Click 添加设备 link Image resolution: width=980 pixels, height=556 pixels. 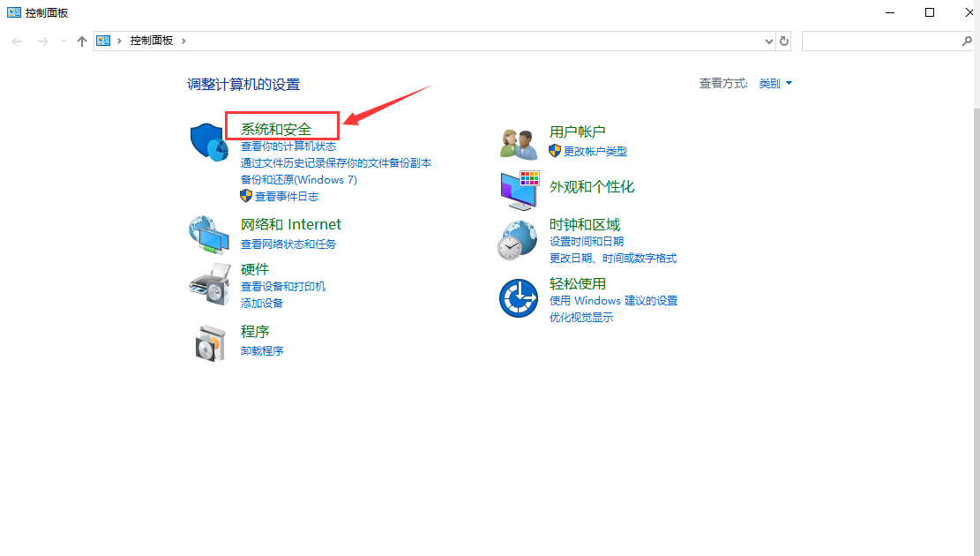[262, 304]
